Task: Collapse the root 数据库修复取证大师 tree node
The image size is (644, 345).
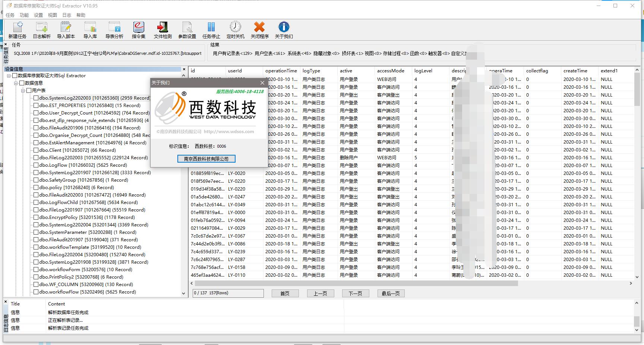Action: click(9, 76)
